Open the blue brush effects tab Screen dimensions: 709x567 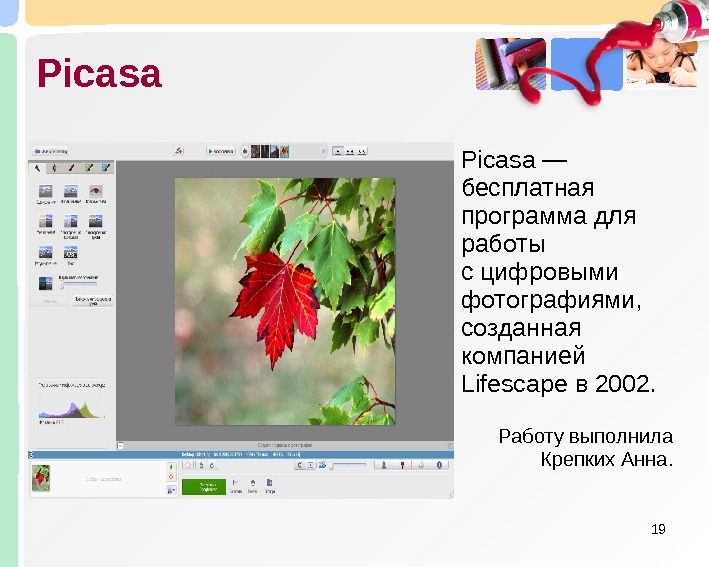[106, 168]
